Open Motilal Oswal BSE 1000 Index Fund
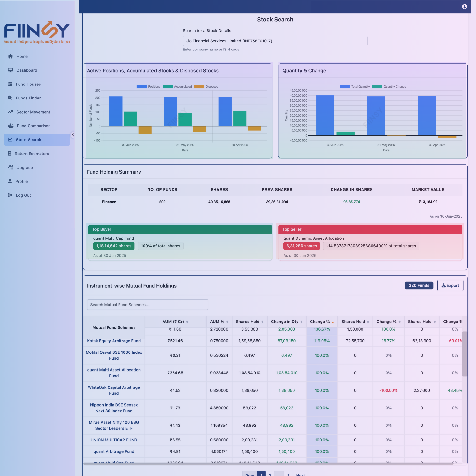 (x=114, y=355)
